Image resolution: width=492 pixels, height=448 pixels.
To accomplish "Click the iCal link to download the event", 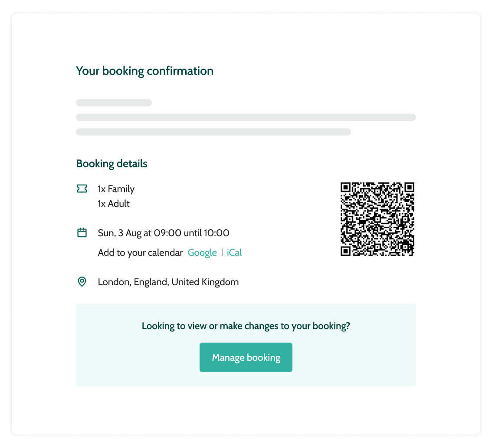I will click(234, 253).
